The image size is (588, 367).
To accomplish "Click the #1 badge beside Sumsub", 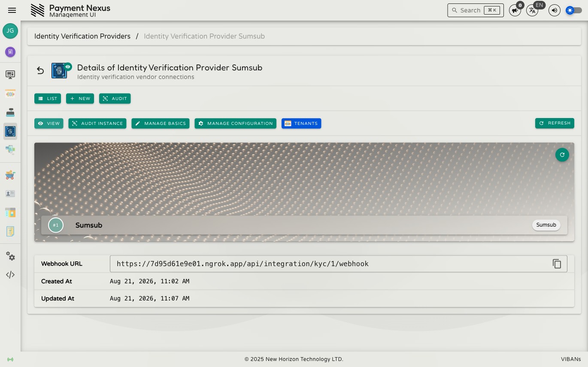I will 56,225.
